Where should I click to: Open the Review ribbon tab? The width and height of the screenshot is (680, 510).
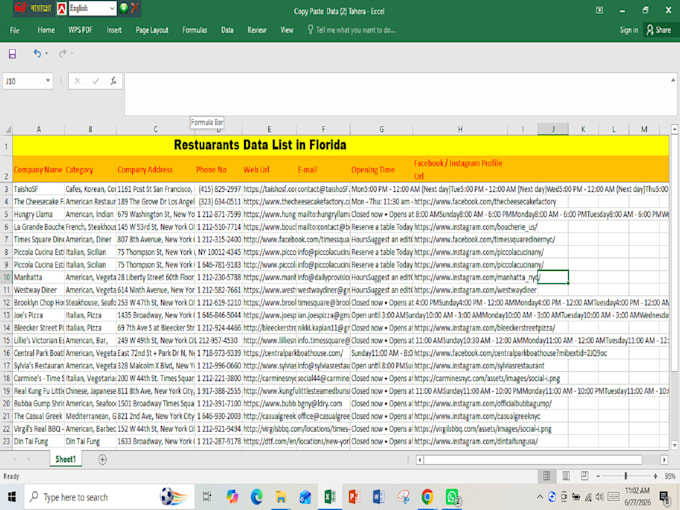[257, 30]
